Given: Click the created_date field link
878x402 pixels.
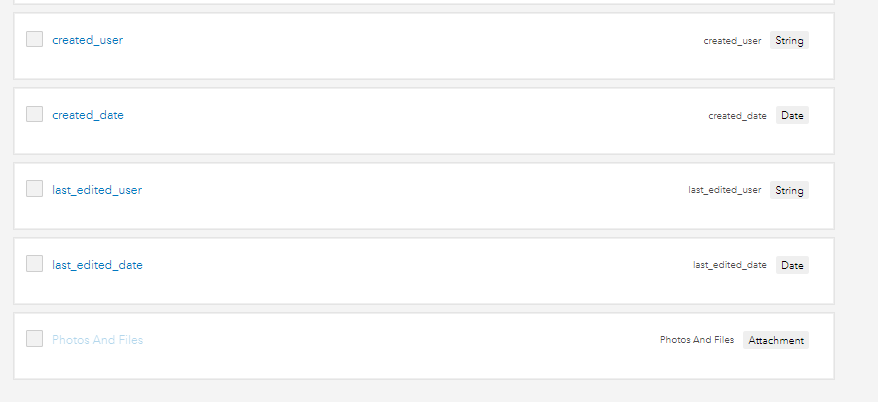Looking at the screenshot, I should point(88,115).
